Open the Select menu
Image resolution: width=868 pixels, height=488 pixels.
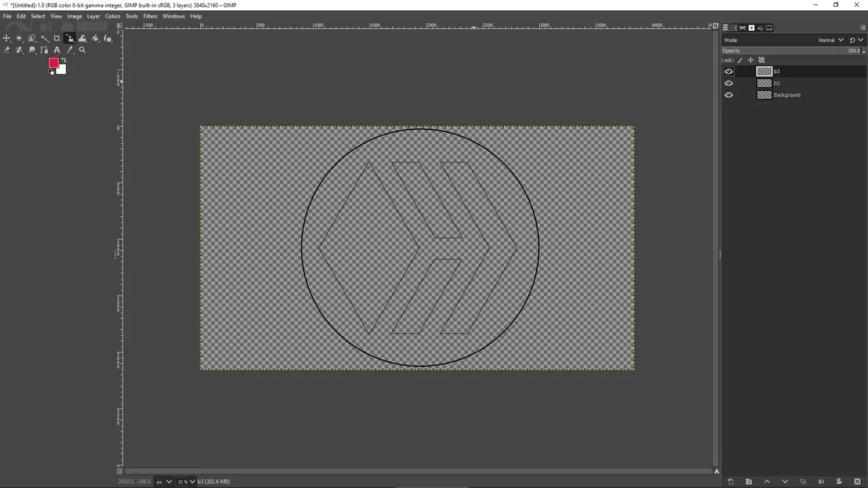pyautogui.click(x=38, y=16)
